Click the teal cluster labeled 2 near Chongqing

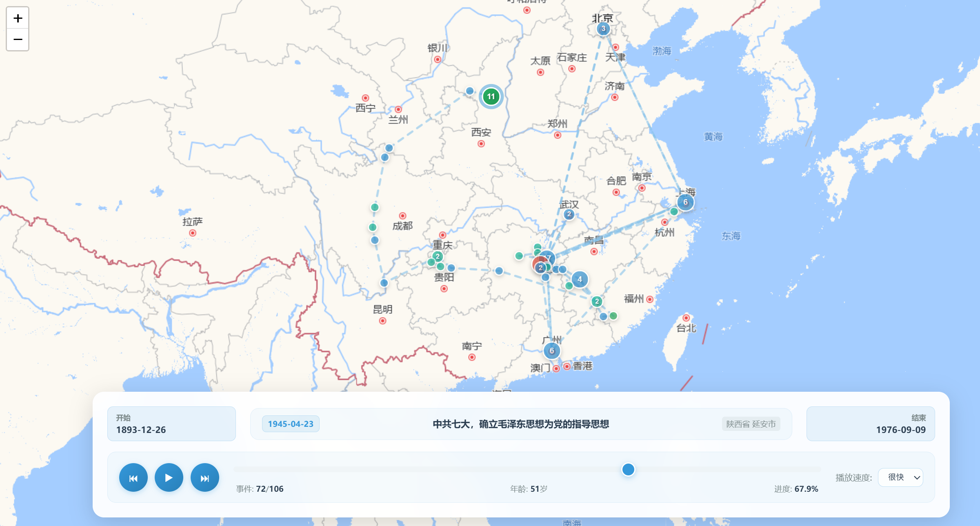pos(438,256)
